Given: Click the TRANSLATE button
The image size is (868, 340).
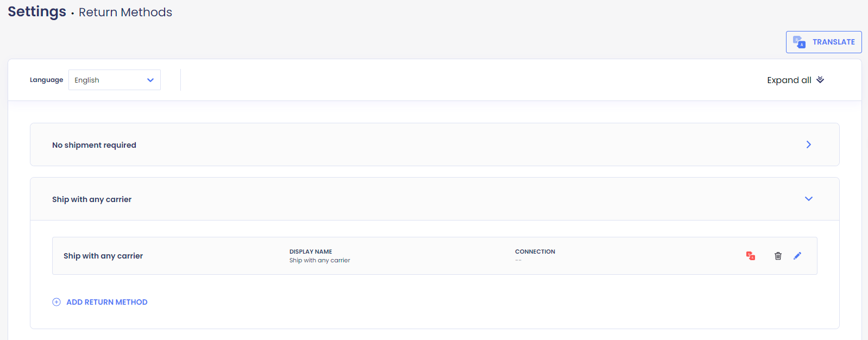Looking at the screenshot, I should [823, 42].
